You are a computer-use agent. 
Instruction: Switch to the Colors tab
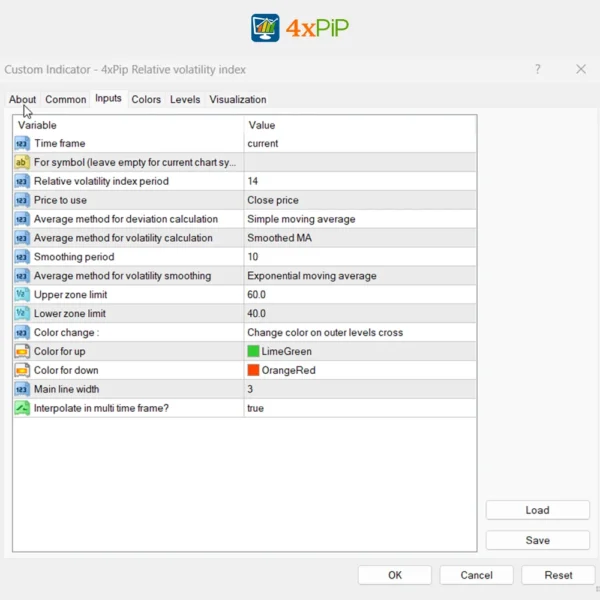click(146, 99)
